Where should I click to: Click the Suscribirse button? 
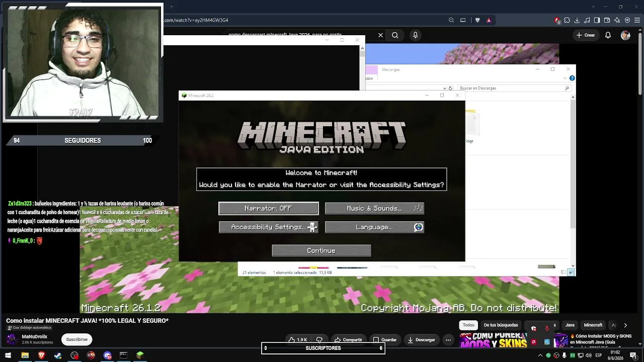(77, 339)
